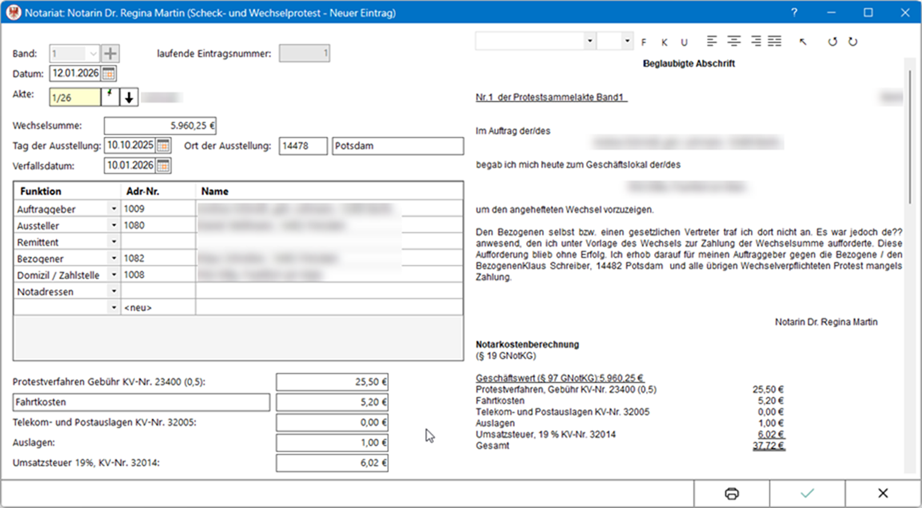Open the Band dropdown
The height and width of the screenshot is (508, 922).
point(93,54)
